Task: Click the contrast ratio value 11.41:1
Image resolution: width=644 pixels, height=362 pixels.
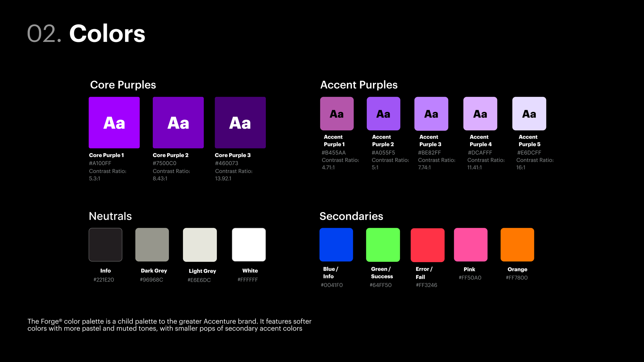Action: 474,168
